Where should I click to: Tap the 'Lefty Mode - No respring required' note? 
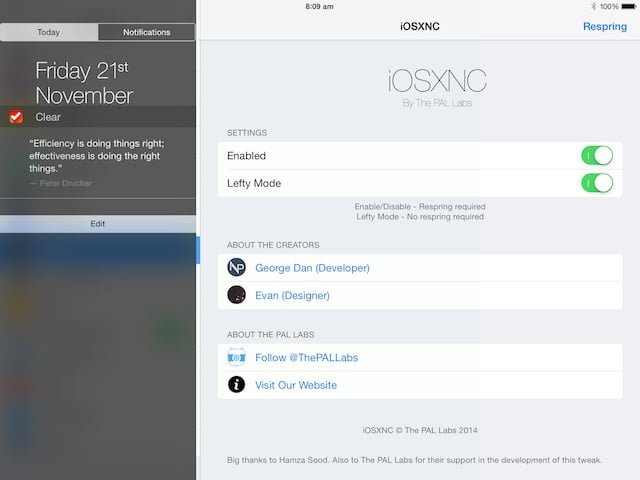pos(420,217)
